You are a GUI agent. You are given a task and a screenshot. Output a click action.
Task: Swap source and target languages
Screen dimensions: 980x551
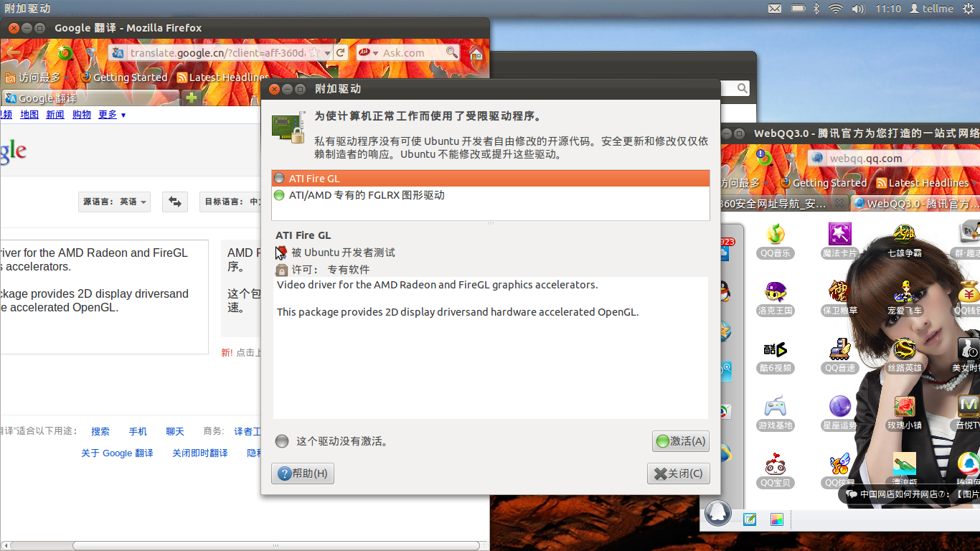pyautogui.click(x=175, y=202)
